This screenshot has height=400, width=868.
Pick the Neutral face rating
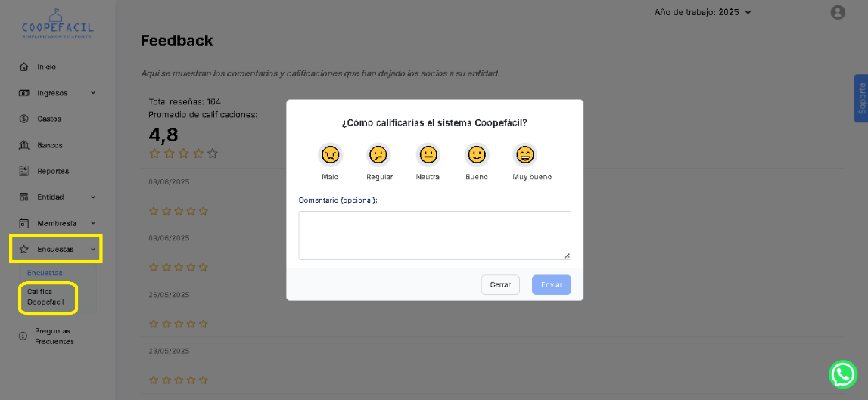(428, 155)
